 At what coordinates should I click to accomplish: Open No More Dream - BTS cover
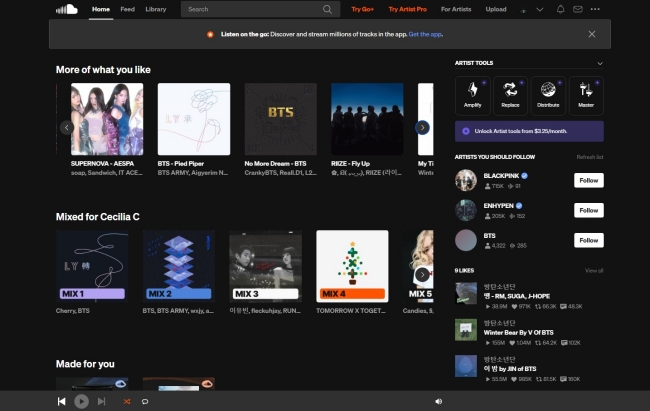pos(281,119)
